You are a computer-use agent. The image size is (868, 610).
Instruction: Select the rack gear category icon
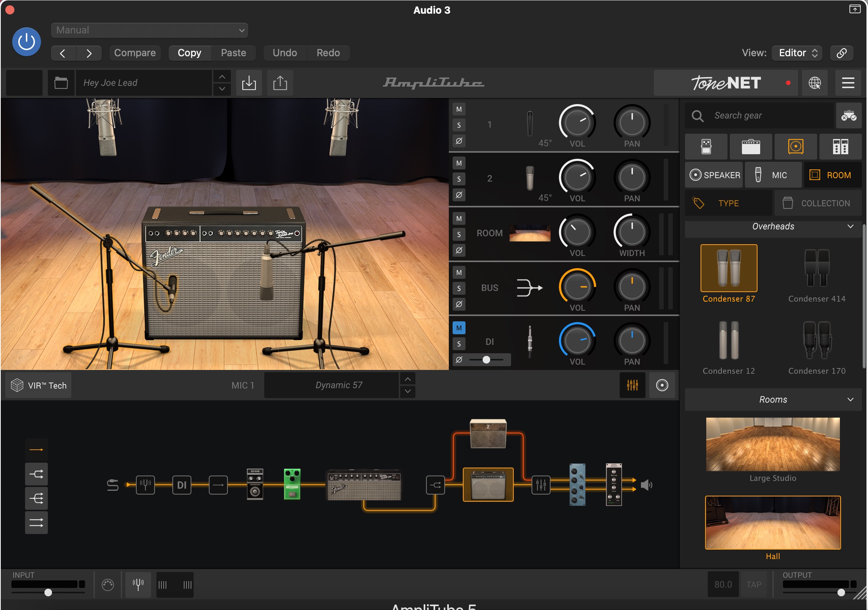(840, 147)
